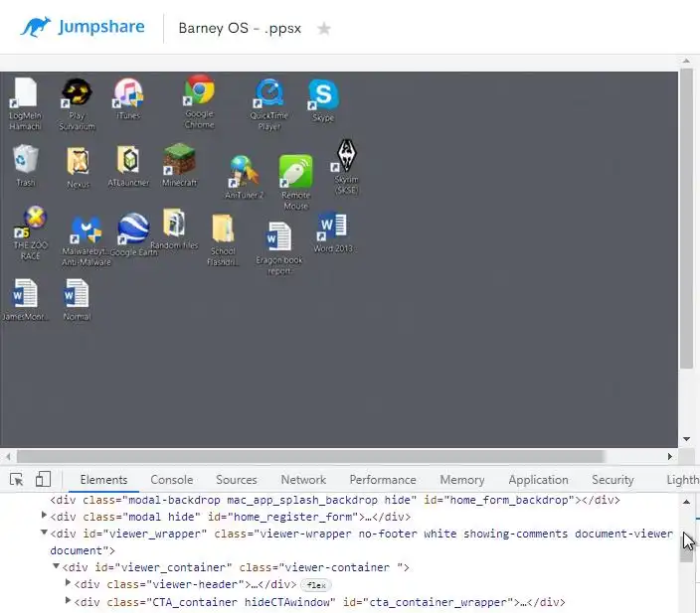Open the Play Survarium icon

[77, 104]
